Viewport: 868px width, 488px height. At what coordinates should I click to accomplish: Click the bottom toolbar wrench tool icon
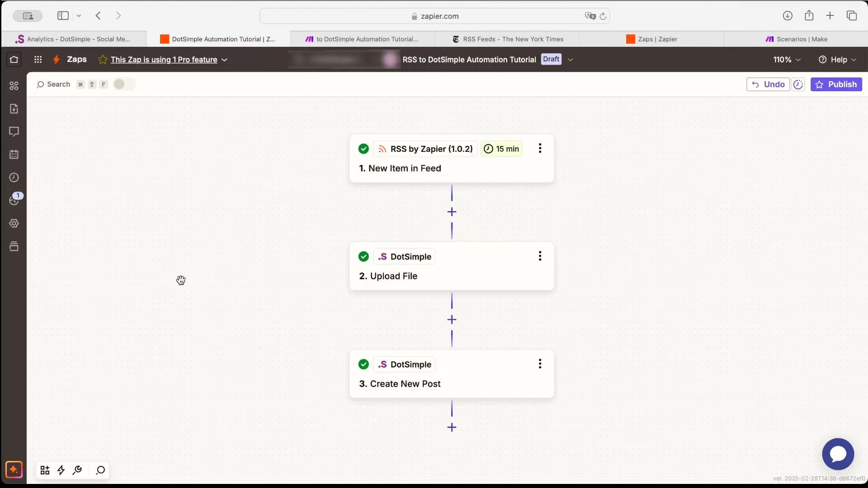pos(77,470)
